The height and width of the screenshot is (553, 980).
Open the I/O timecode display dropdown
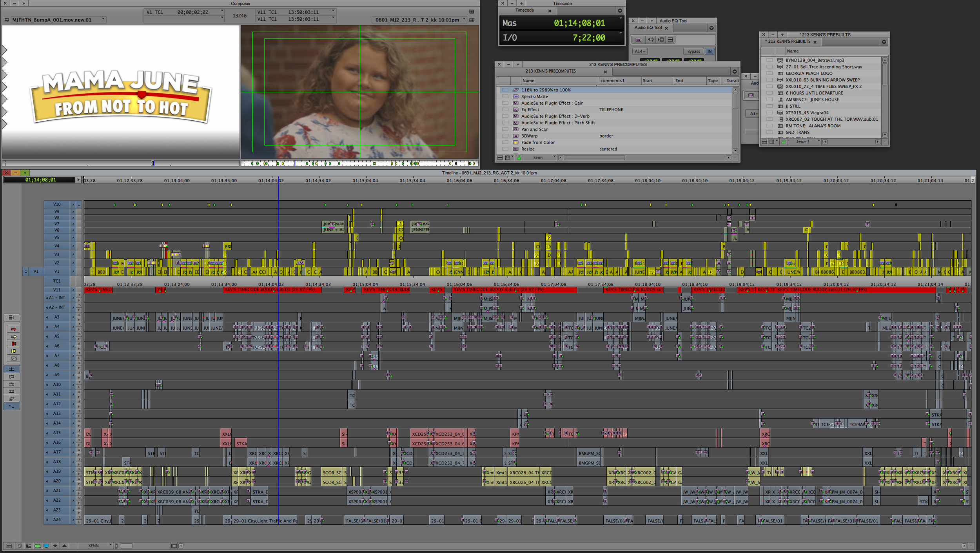[x=620, y=33]
